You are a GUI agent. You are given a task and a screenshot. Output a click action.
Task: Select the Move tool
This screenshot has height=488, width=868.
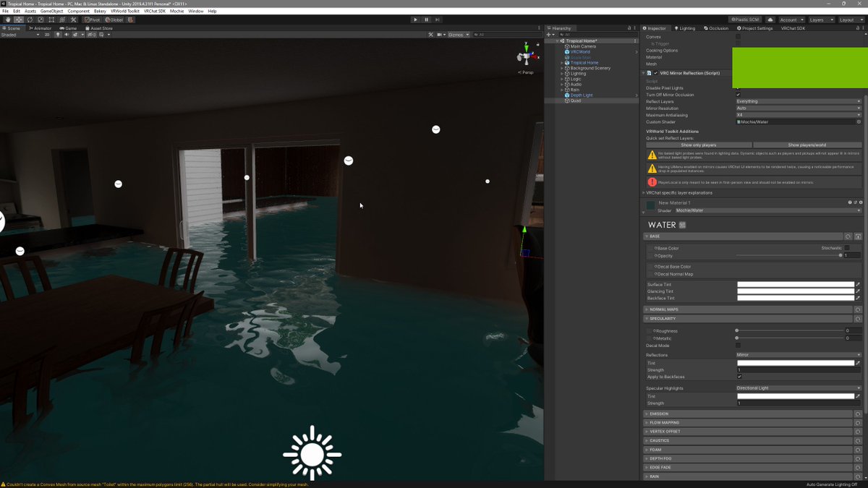click(18, 20)
